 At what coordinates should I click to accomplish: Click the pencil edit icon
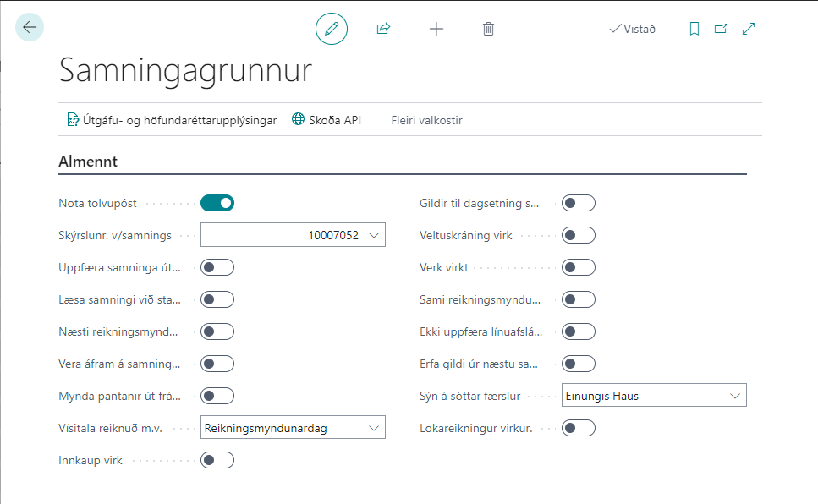pos(332,29)
